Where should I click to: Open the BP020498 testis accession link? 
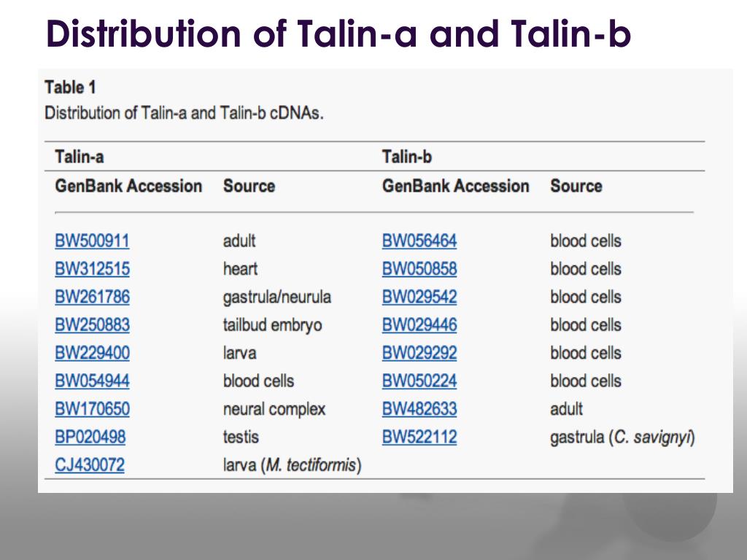90,437
